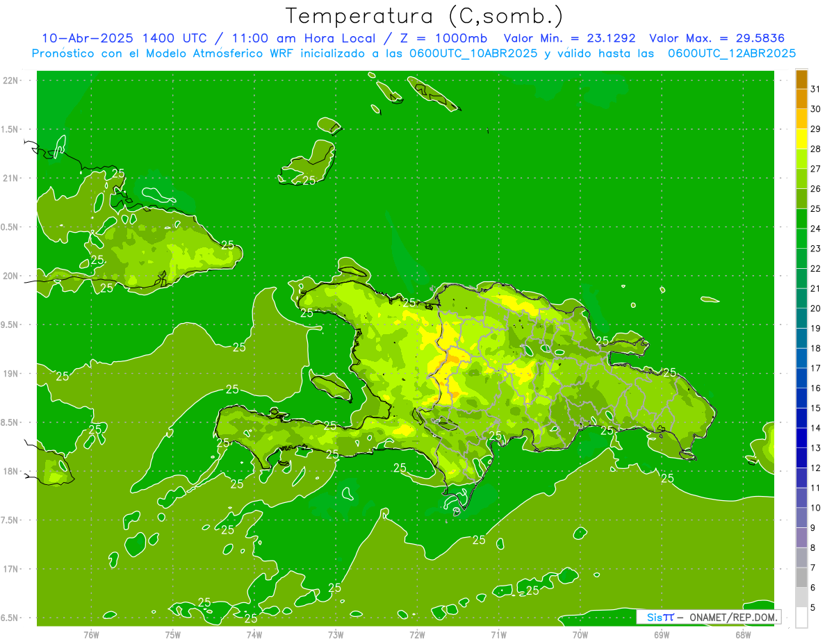Image resolution: width=834 pixels, height=644 pixels.
Task: Click the "72W" longitude label
Action: [417, 634]
